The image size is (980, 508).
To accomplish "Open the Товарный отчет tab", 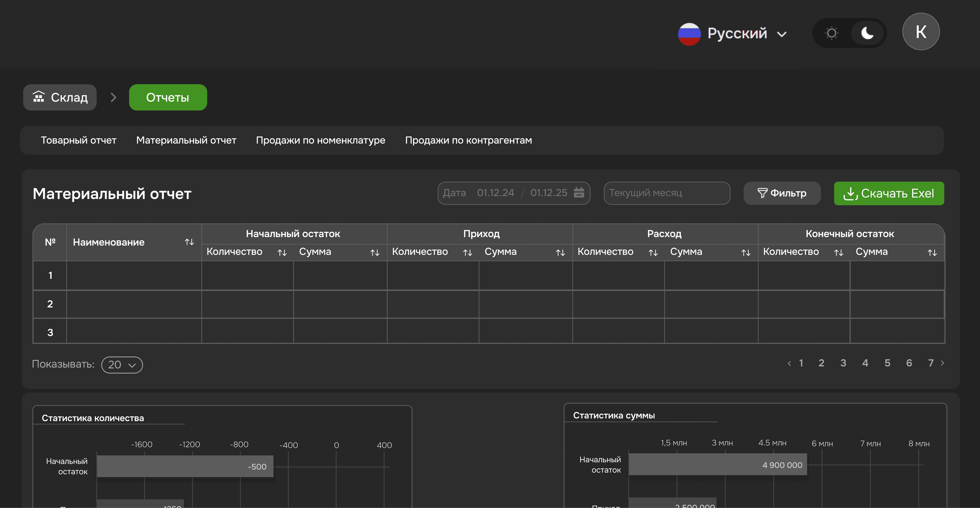I will coord(78,140).
